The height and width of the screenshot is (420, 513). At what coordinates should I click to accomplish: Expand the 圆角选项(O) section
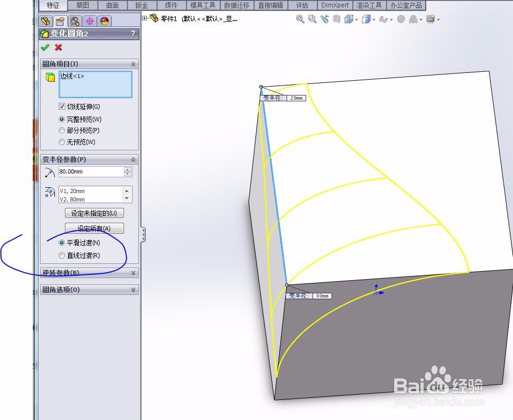(133, 290)
